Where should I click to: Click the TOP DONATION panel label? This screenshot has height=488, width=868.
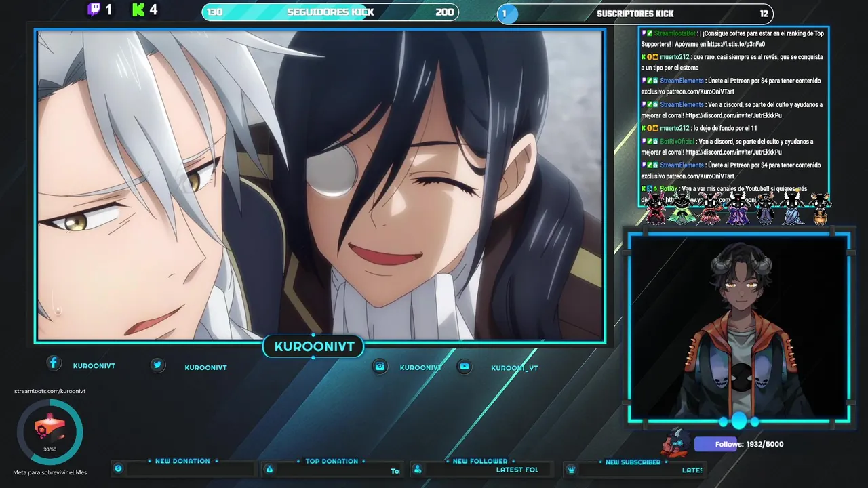click(x=332, y=461)
